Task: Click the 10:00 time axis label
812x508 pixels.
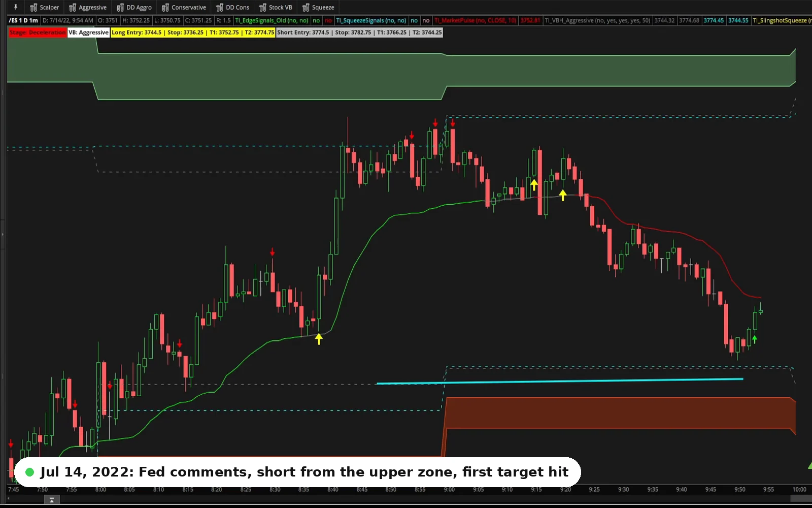Action: [x=799, y=490]
